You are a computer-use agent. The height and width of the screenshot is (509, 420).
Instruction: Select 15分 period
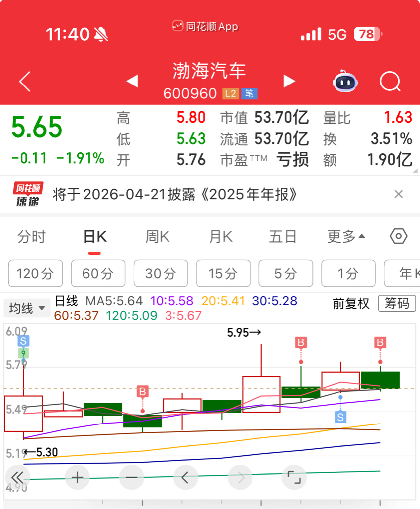click(223, 273)
